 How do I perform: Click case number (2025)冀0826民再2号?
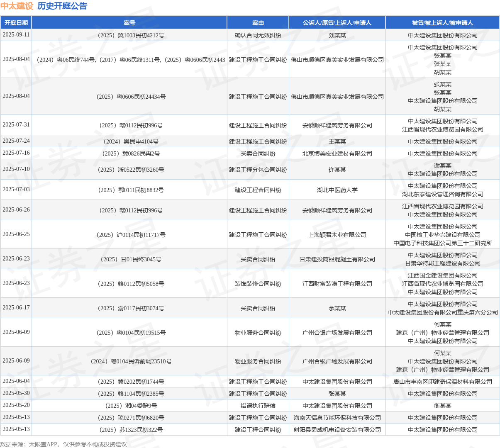coord(129,153)
